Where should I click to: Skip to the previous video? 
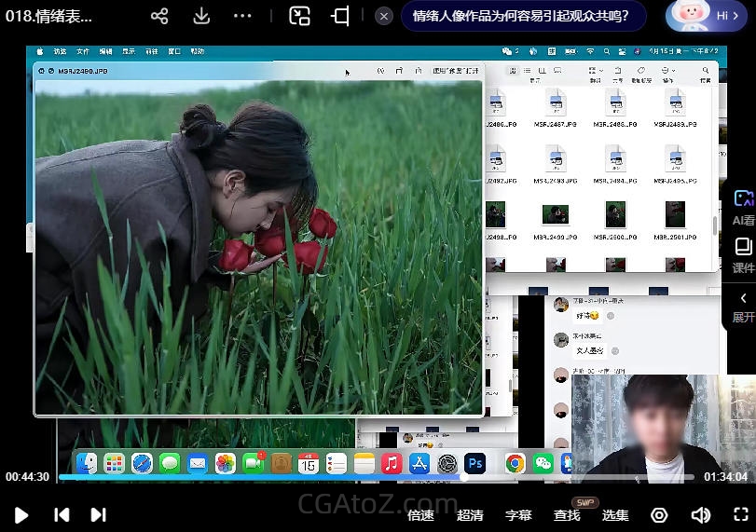tap(62, 514)
